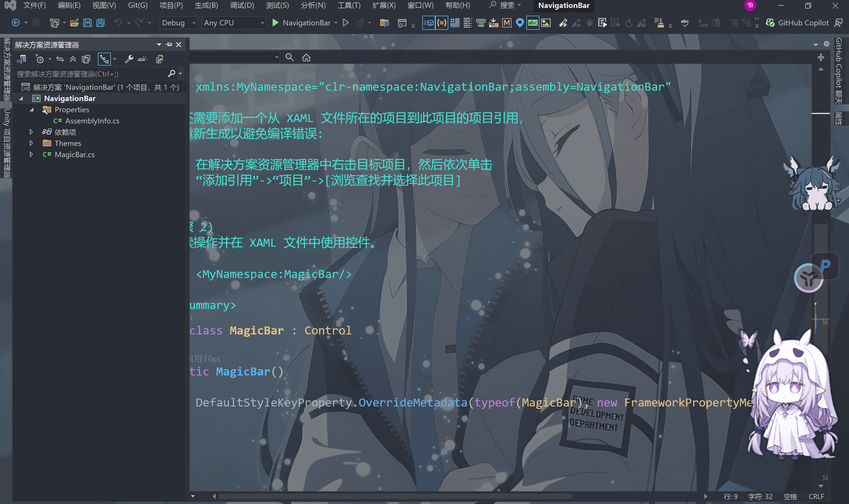
Task: Click Show All Files icon in Solution Explorer
Action: click(x=86, y=59)
